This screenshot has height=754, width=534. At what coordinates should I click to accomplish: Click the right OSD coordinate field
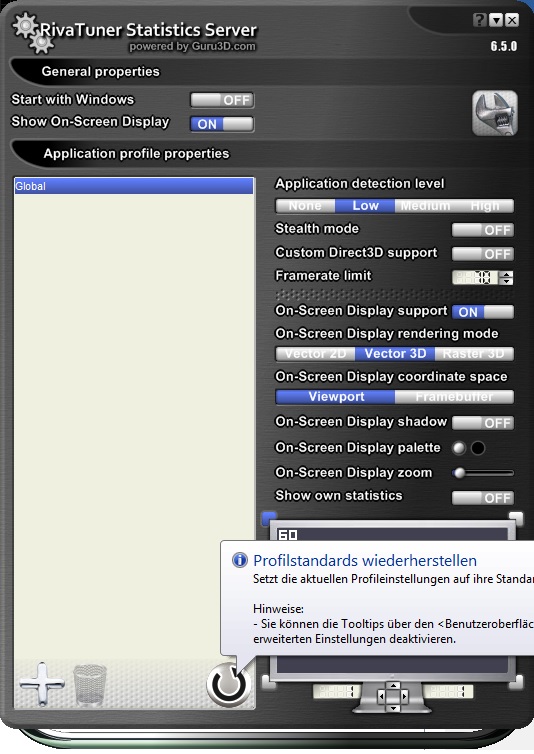(x=449, y=691)
